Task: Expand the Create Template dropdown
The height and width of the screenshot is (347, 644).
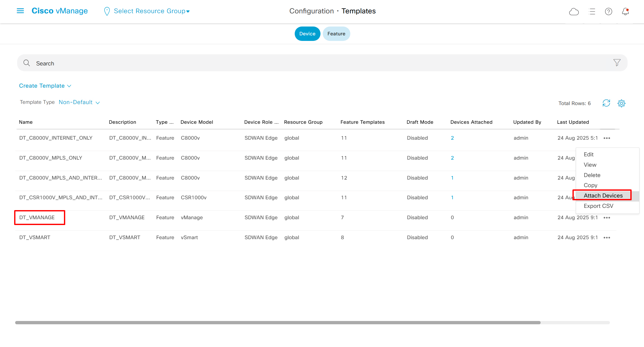Action: 45,86
